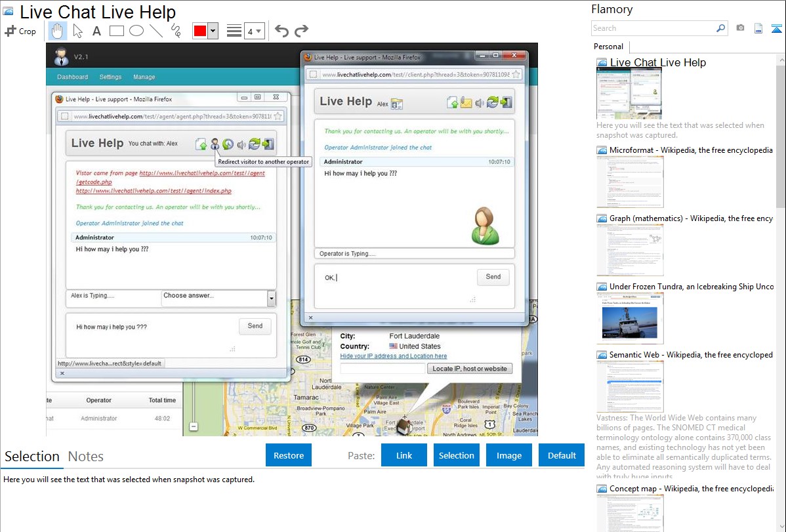
Task: Click the Restore button
Action: [289, 455]
